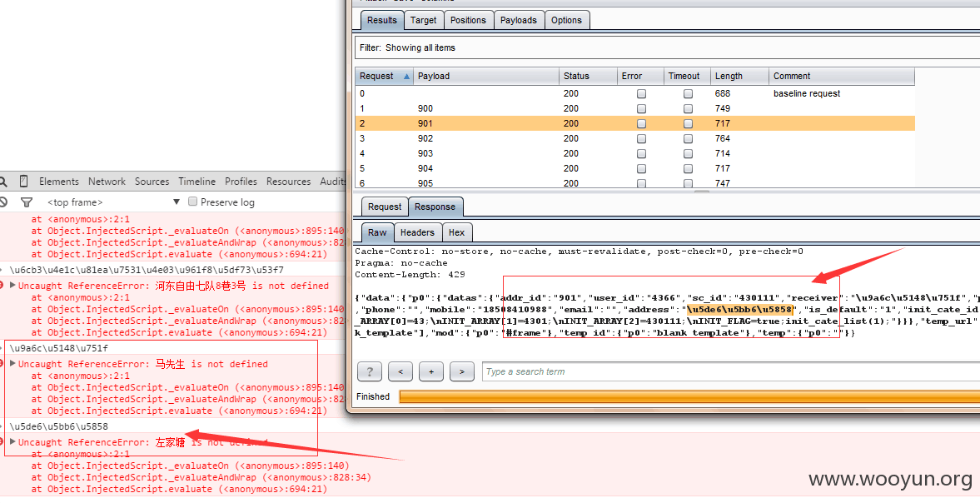Select the row with payload 904
Screen dimensions: 980x503
pos(635,169)
